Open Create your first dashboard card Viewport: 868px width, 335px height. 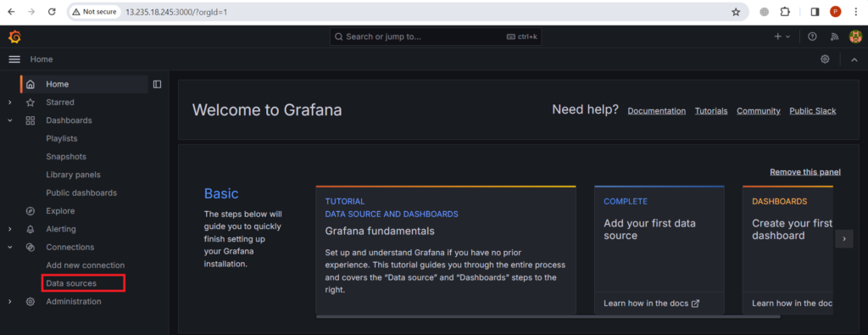tap(787, 249)
